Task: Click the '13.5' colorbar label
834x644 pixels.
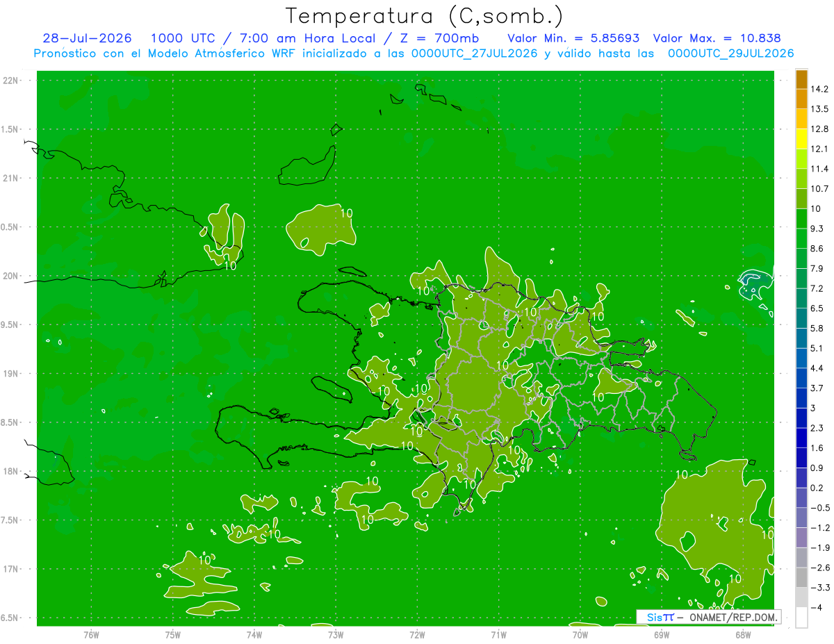Action: tap(820, 109)
